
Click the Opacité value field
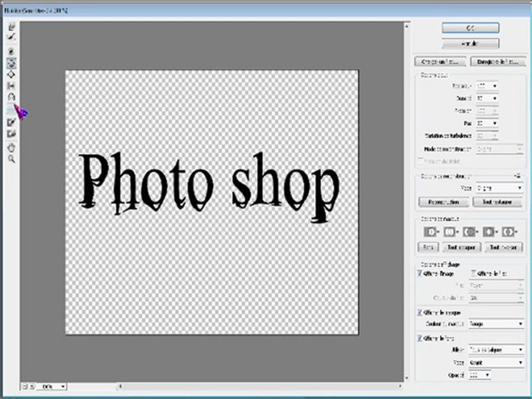(x=477, y=375)
